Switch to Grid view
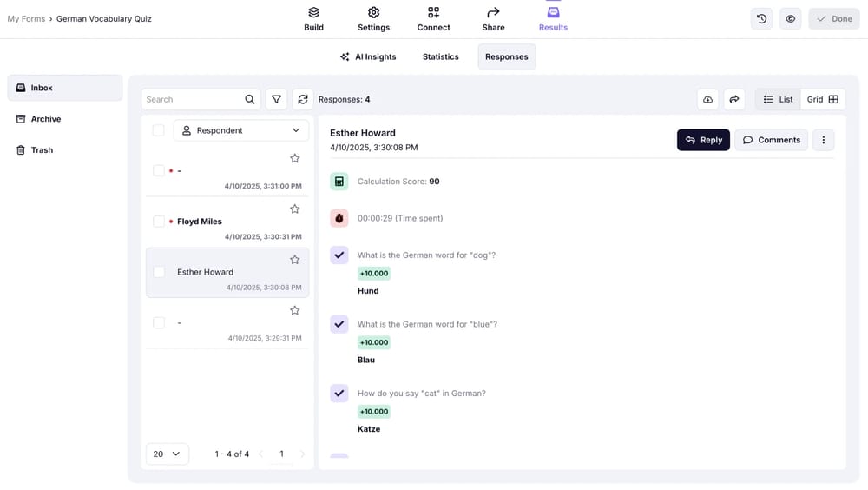868x490 pixels. [822, 100]
